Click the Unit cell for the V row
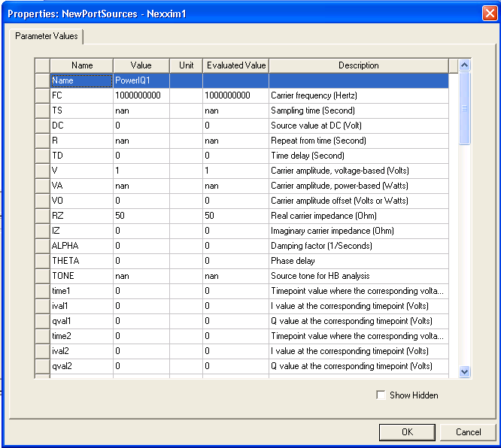This screenshot has width=501, height=448. (186, 171)
